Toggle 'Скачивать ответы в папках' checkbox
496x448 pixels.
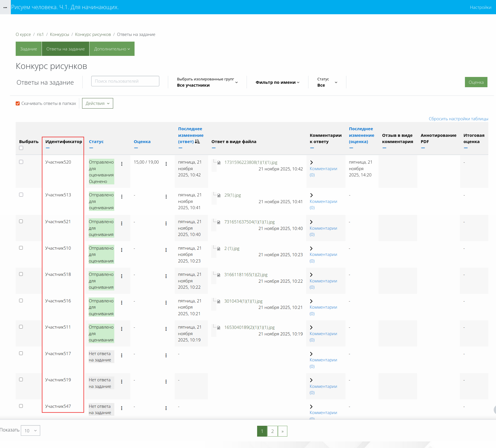click(18, 103)
